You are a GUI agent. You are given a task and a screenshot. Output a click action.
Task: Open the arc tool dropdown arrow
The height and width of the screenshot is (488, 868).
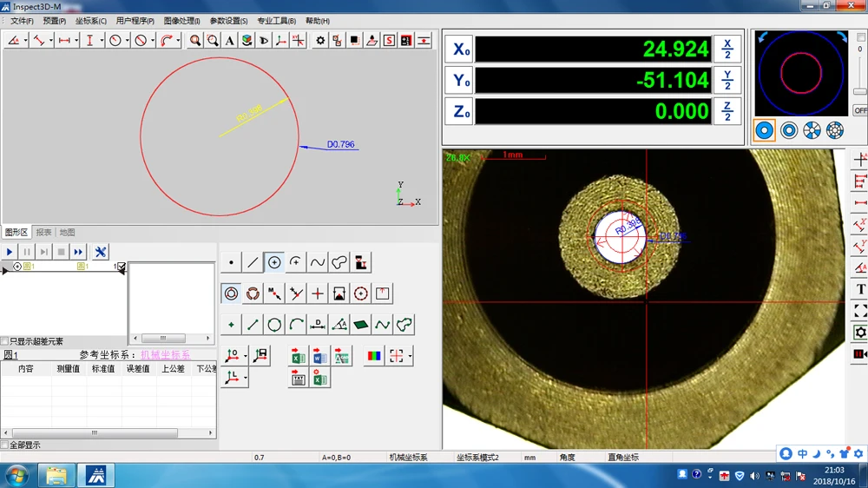click(x=178, y=41)
